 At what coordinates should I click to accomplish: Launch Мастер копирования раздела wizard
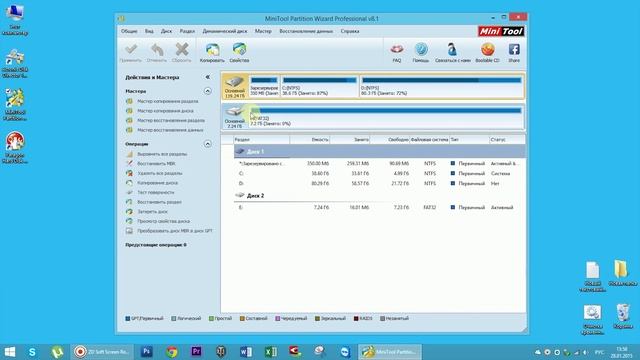click(x=168, y=101)
